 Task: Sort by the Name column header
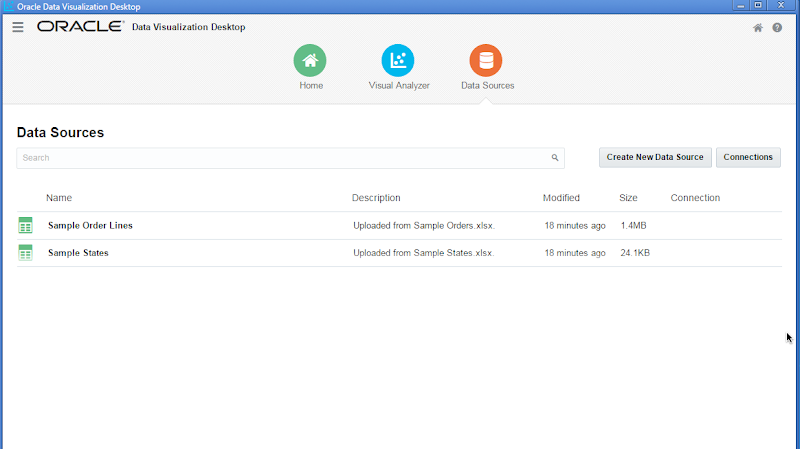[59, 197]
